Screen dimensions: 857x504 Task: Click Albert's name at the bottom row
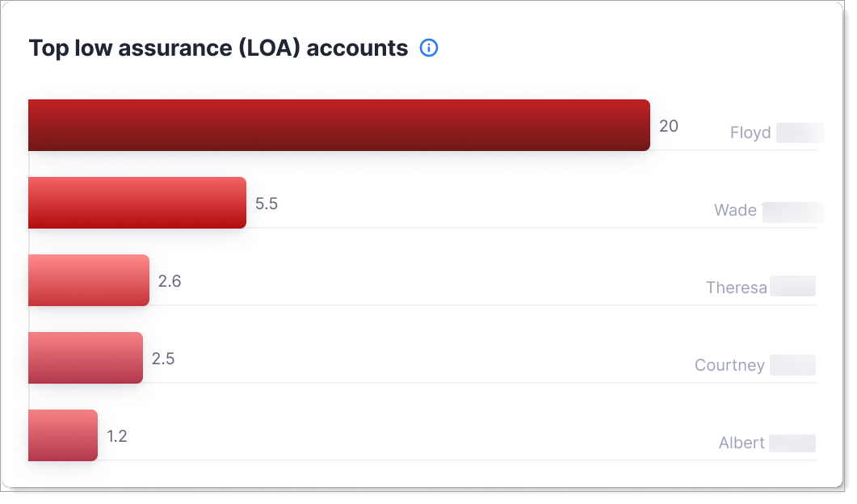coord(741,443)
